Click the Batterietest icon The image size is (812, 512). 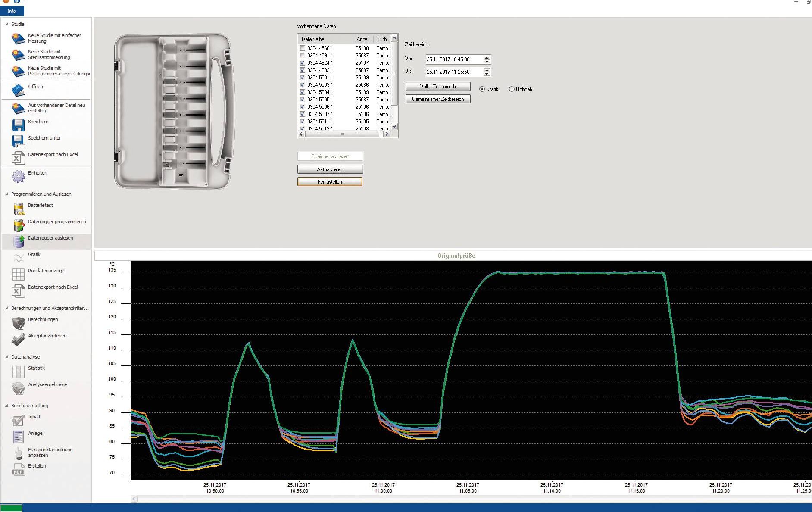(19, 209)
